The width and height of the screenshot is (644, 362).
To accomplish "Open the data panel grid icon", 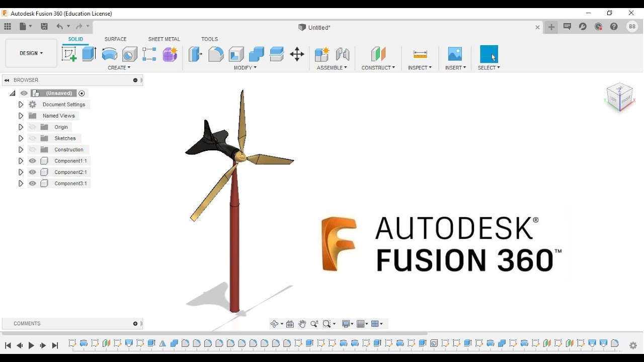I will (8, 27).
